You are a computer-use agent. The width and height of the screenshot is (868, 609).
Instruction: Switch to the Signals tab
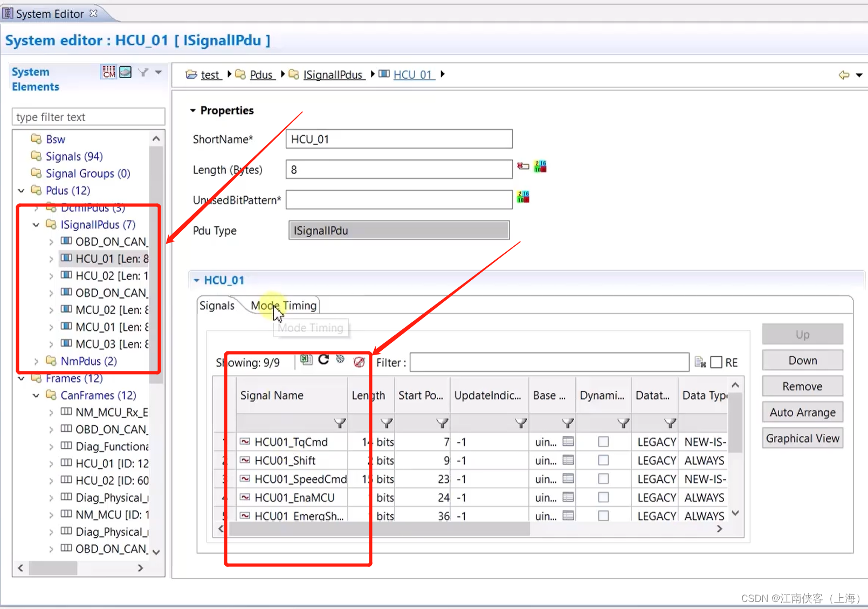(217, 306)
